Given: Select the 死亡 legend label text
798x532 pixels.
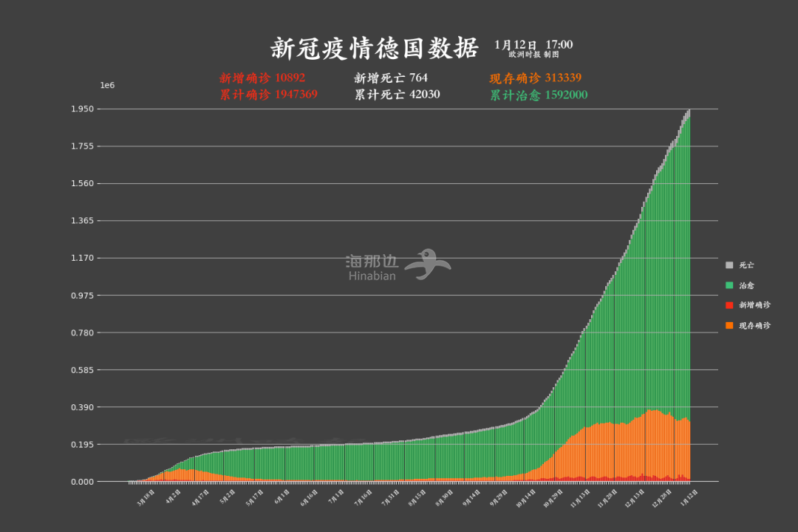Looking at the screenshot, I should click(x=746, y=265).
